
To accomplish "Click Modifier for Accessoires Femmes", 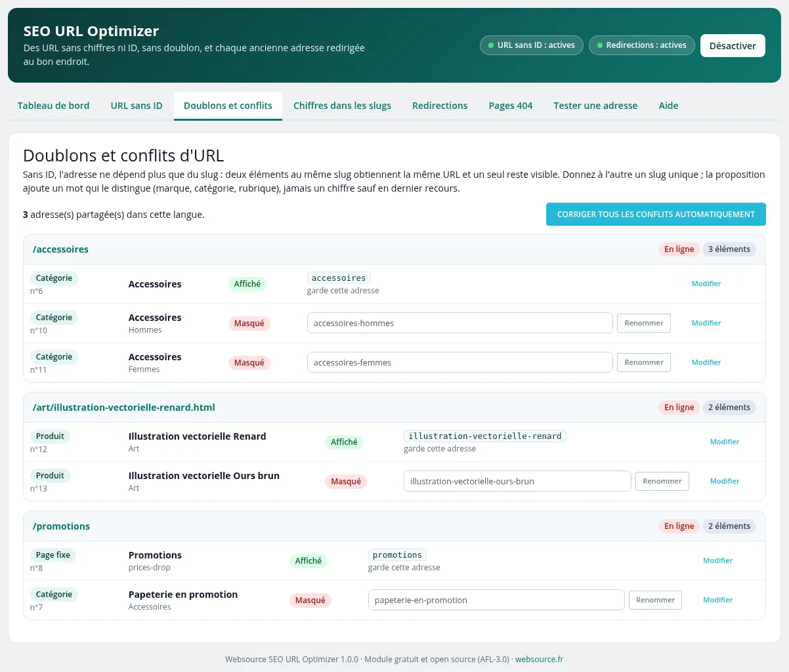I will [706, 362].
